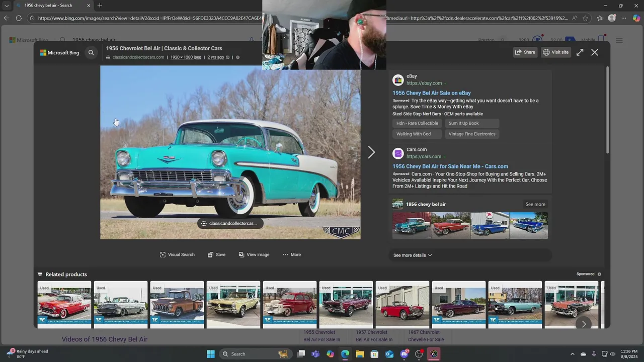Screen dimensions: 644x362
Task: Add page to favorites with star icon
Action: click(585, 18)
